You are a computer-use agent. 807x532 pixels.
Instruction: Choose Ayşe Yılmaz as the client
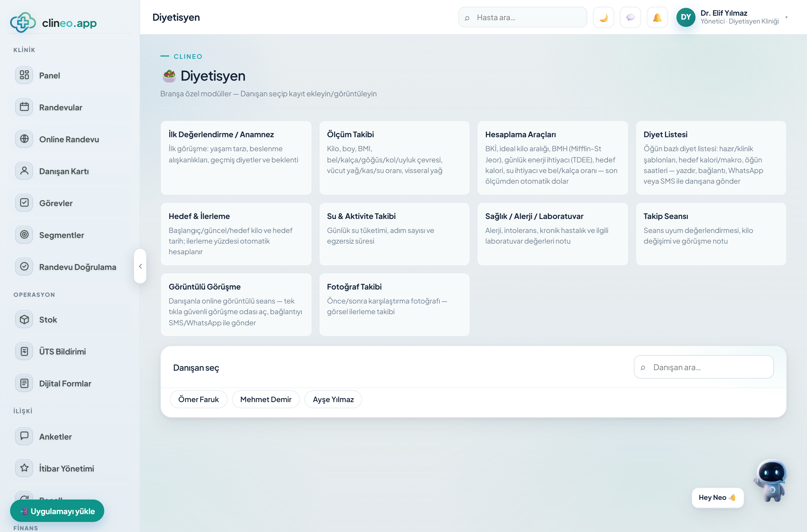[333, 399]
